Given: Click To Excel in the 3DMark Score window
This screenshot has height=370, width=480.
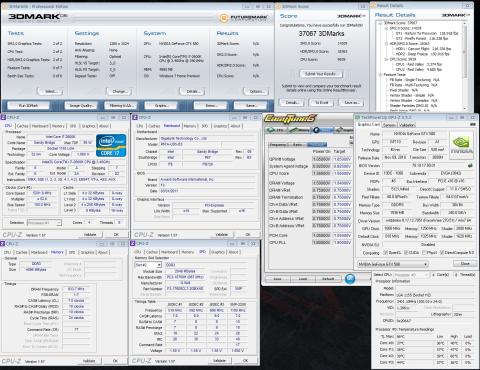Looking at the screenshot, I should click(322, 102).
